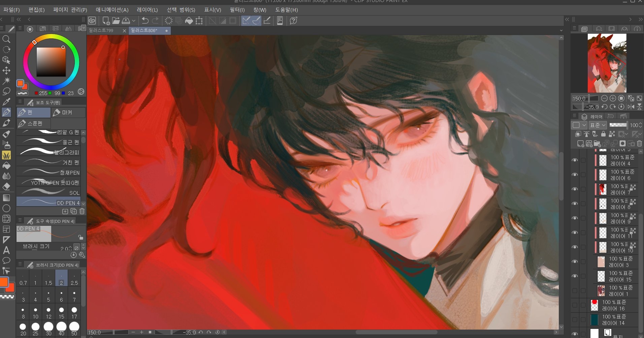
Task: Delete layer using trash icon
Action: click(639, 144)
